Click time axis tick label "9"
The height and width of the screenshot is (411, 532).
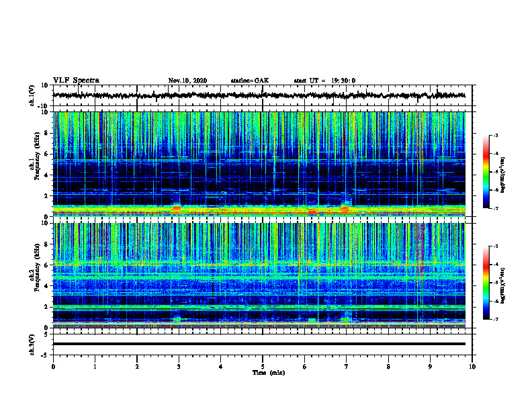(x=430, y=367)
